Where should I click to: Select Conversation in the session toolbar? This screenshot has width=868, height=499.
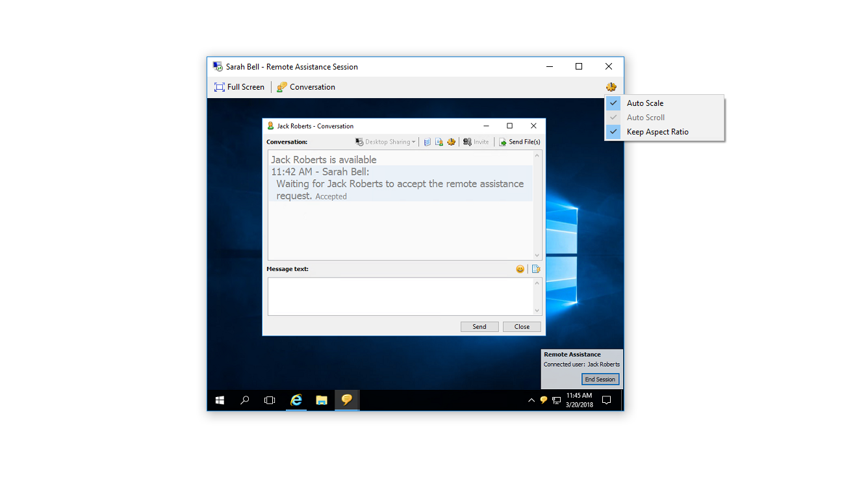click(x=305, y=86)
